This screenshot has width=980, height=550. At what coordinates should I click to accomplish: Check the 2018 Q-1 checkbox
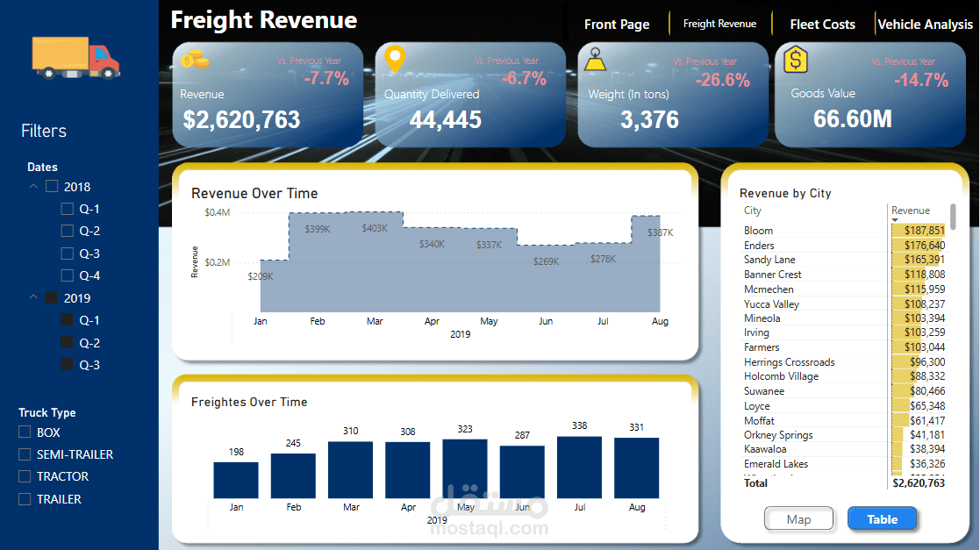67,209
